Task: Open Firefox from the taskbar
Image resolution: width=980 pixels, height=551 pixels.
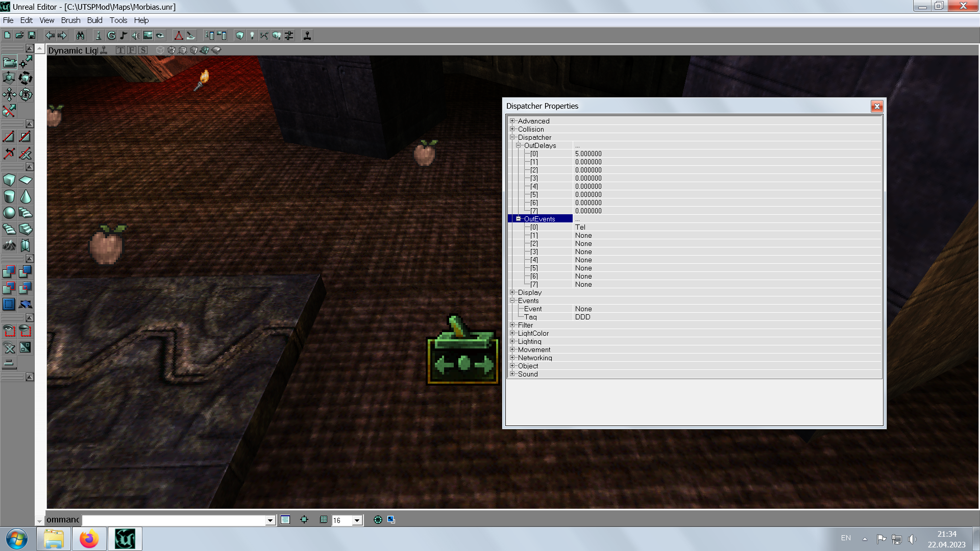Action: 89,539
